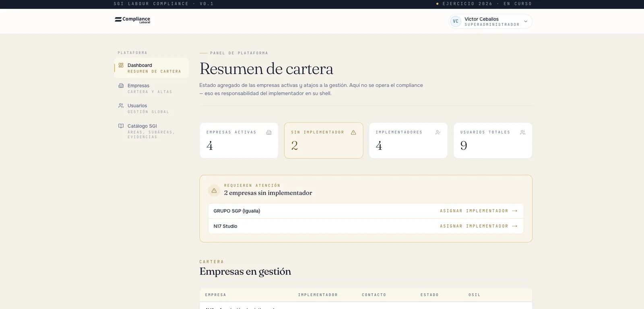This screenshot has height=309, width=644.
Task: Click the Catálogo SGI book icon
Action: [121, 126]
